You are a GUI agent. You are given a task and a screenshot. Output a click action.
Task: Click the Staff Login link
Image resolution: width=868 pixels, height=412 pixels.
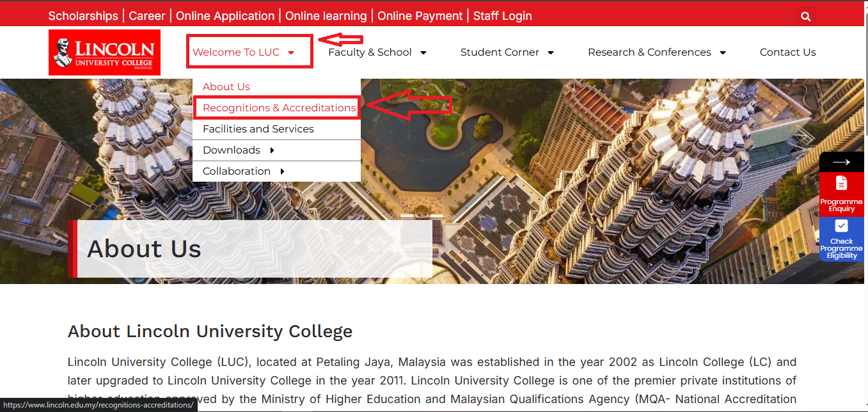503,16
